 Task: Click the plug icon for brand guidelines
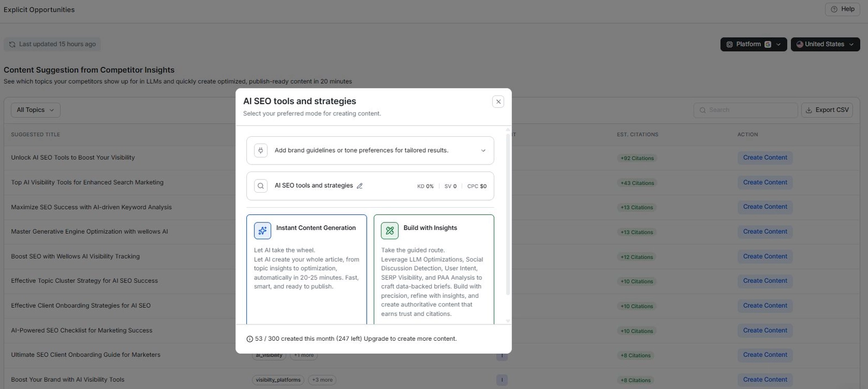pos(261,150)
